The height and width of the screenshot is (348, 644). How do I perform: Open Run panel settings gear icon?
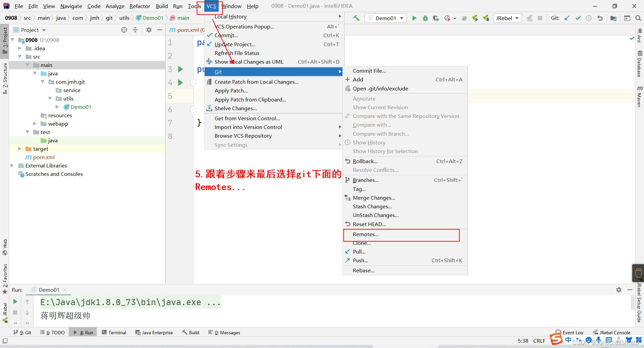[619, 290]
